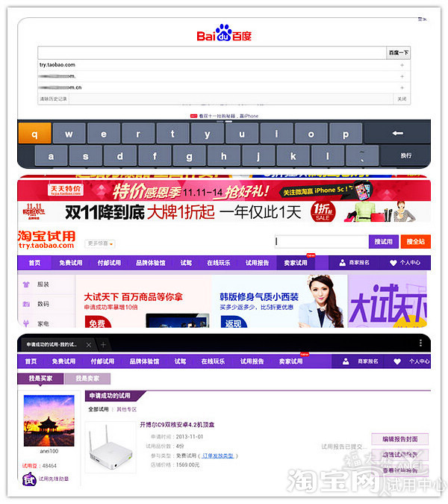Tap the comma punctuation key beside l
The width and height of the screenshot is (448, 504).
click(362, 156)
